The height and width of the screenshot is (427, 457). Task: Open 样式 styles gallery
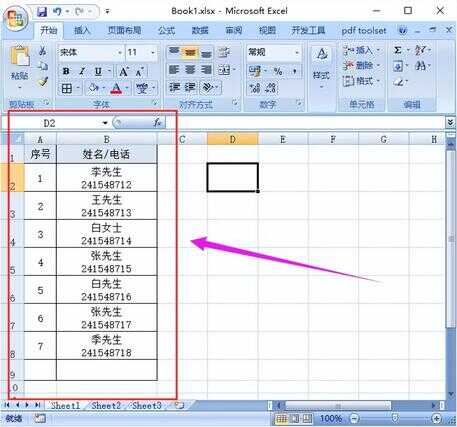(x=321, y=68)
